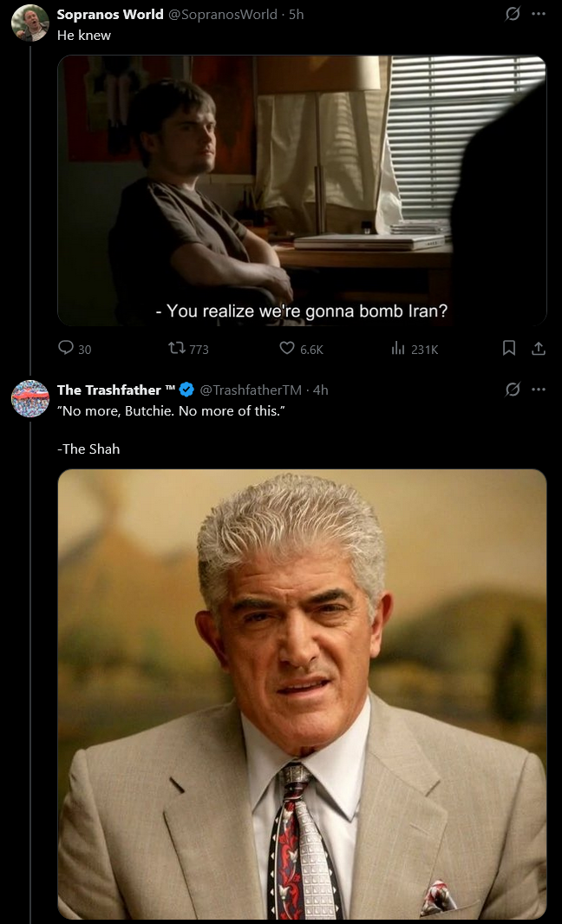
Task: Open the 4h timestamp on reply
Action: click(x=321, y=390)
